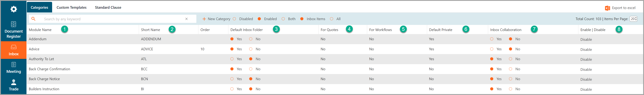The height and width of the screenshot is (95, 644).
Task: Select the Both filter radio button
Action: click(283, 19)
